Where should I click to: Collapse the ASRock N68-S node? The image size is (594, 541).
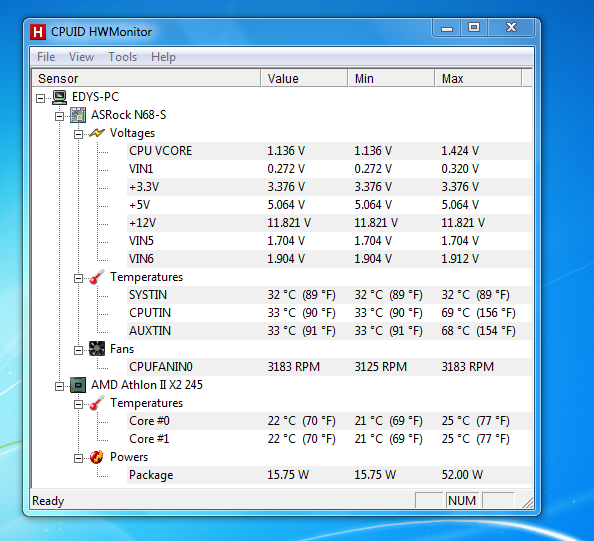coord(59,116)
